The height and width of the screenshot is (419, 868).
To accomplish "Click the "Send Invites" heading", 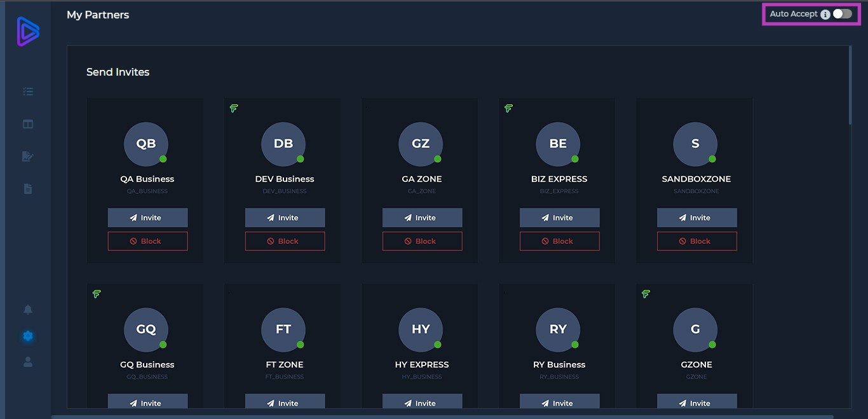I will point(118,72).
